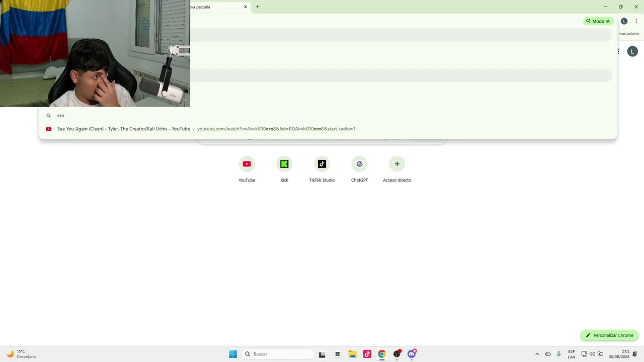Viewport: 644px width, 362px height.
Task: Open Discord from the taskbar
Action: click(x=412, y=354)
